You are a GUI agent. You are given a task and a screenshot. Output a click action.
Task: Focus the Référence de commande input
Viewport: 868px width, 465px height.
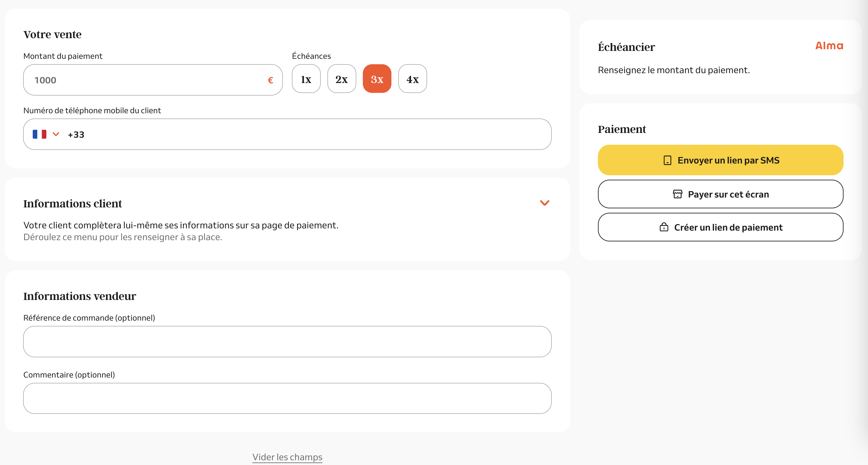287,341
